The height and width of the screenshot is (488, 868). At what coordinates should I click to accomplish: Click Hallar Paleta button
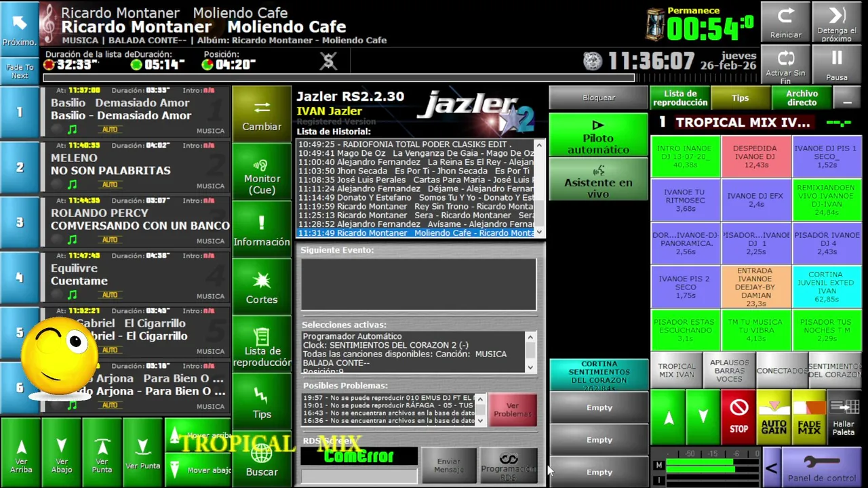(844, 418)
